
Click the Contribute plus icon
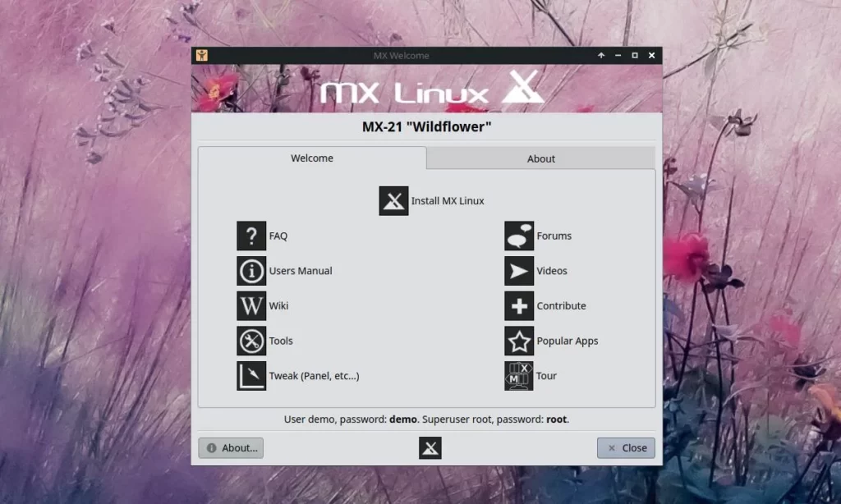pos(519,306)
